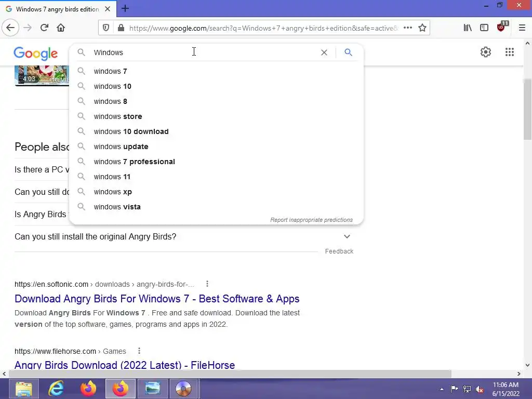
Task: Show the sidebar panel
Action: point(484,28)
